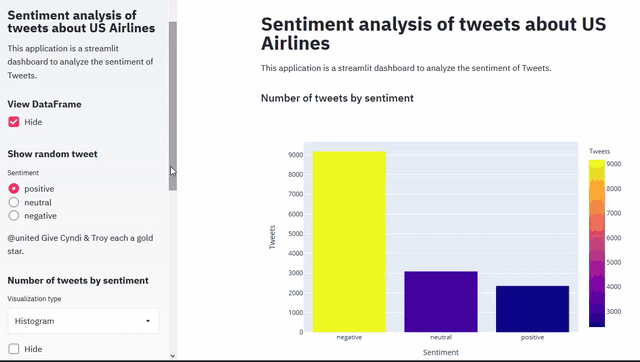Click the negative x-axis label

[x=349, y=337]
